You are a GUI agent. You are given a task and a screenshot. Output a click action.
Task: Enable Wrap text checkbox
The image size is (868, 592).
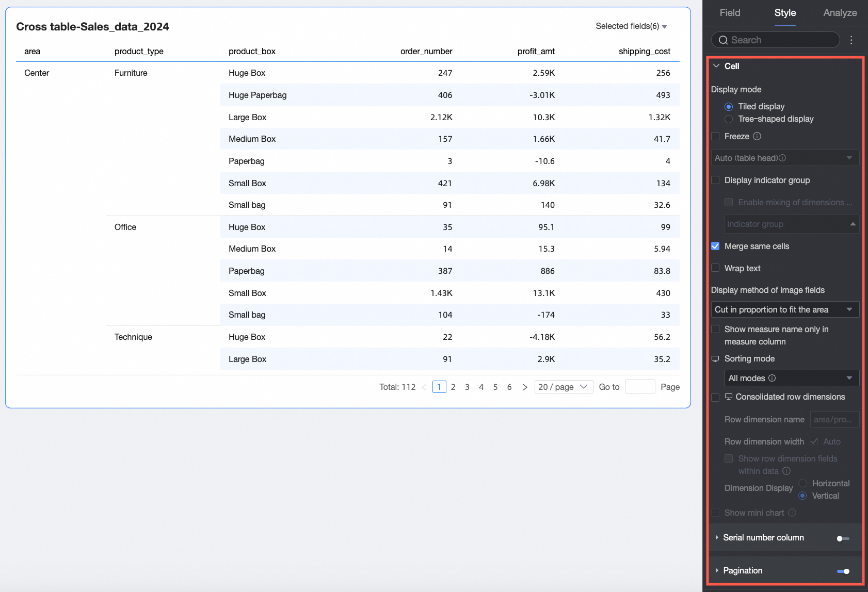coord(715,268)
